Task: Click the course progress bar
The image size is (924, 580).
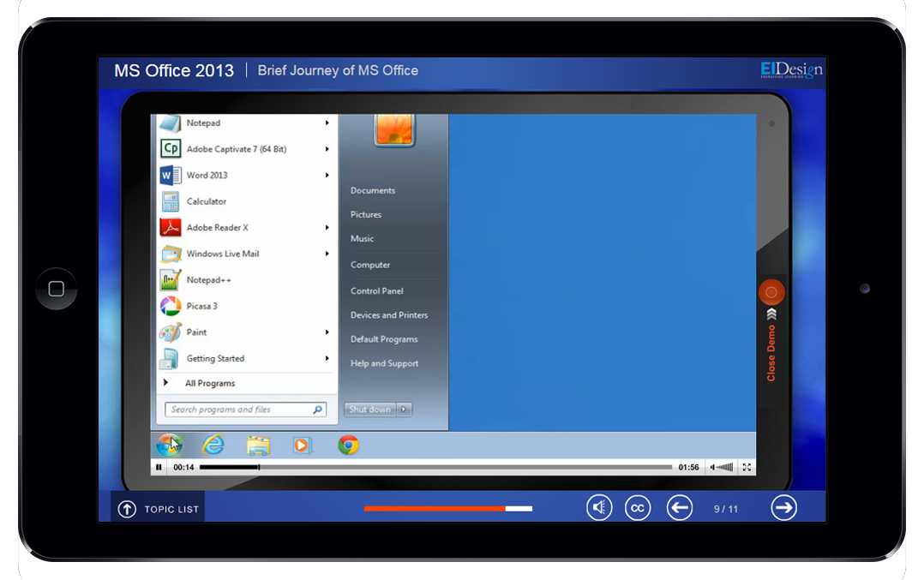Action: (x=447, y=508)
